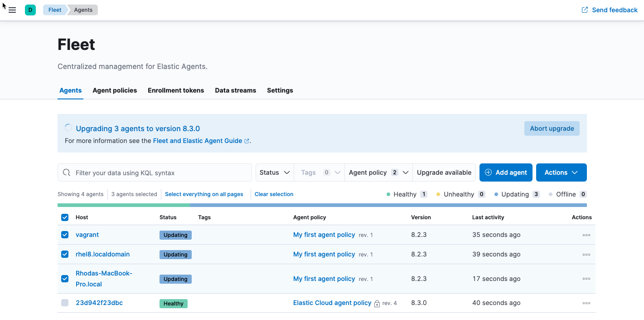Open actions ellipsis for Rhodas-MacBook-Pro.local
The width and height of the screenshot is (644, 320).
pyautogui.click(x=586, y=279)
